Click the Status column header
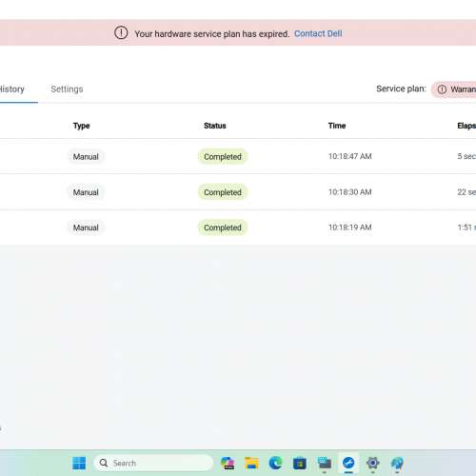Image resolution: width=476 pixels, height=476 pixels. coord(215,126)
